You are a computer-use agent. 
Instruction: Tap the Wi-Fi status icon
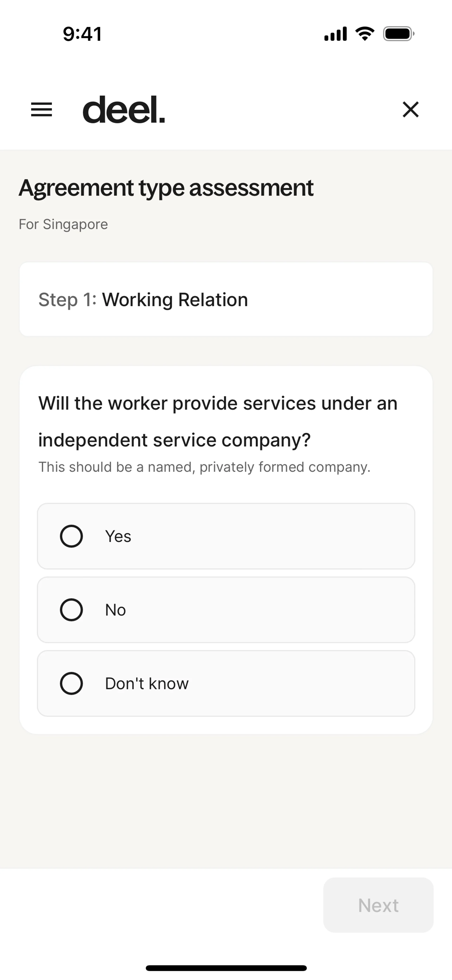point(364,34)
